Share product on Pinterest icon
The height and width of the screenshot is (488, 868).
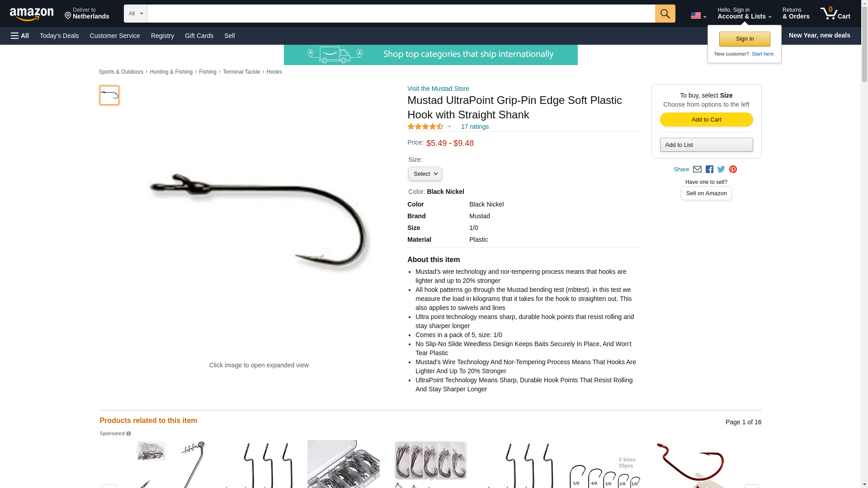(x=733, y=169)
